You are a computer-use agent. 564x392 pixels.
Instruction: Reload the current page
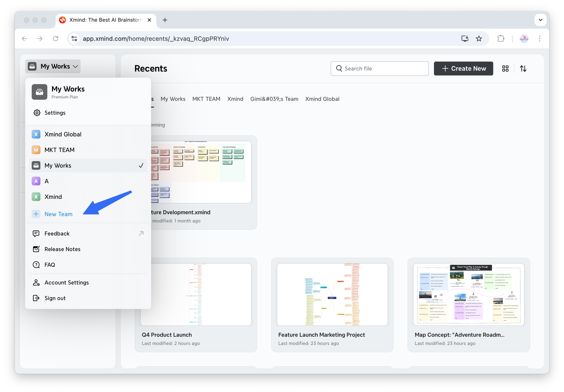coord(56,39)
